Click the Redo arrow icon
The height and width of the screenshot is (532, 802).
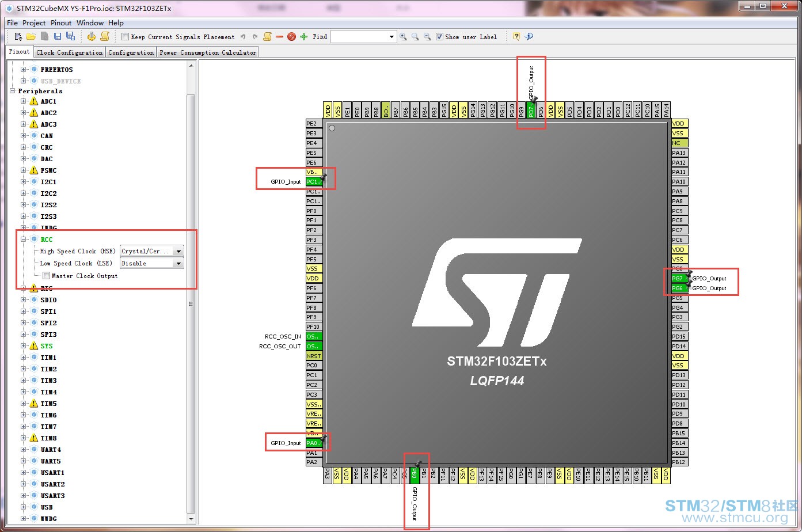tap(255, 36)
